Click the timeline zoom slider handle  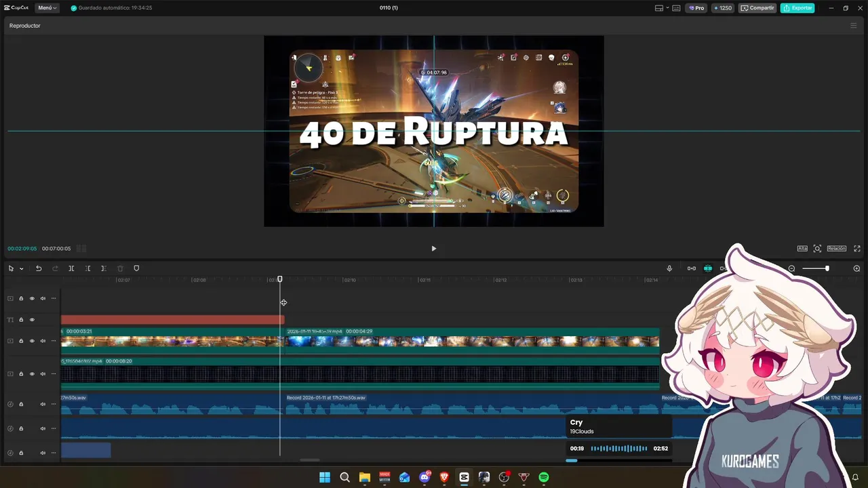827,268
